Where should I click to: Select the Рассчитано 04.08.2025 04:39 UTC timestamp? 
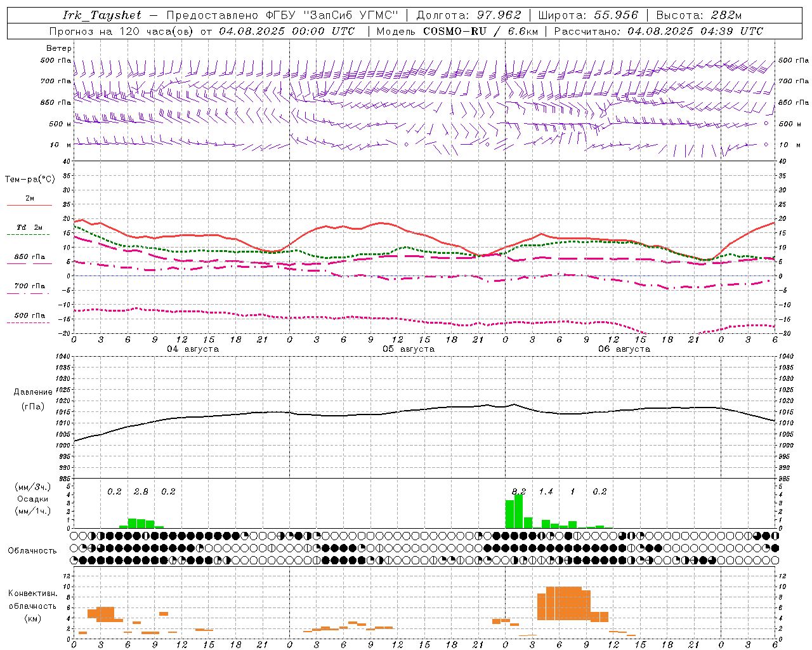pyautogui.click(x=658, y=31)
